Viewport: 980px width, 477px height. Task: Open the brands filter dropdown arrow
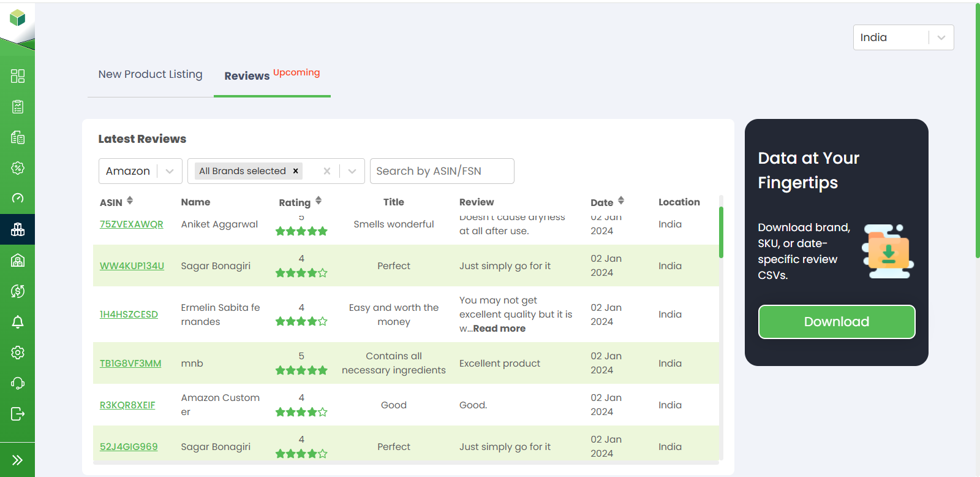[352, 171]
